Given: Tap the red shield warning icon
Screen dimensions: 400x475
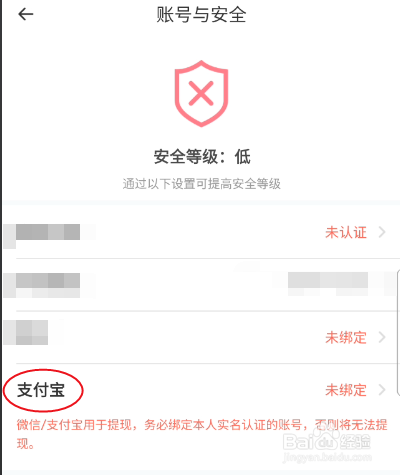Looking at the screenshot, I should [201, 94].
